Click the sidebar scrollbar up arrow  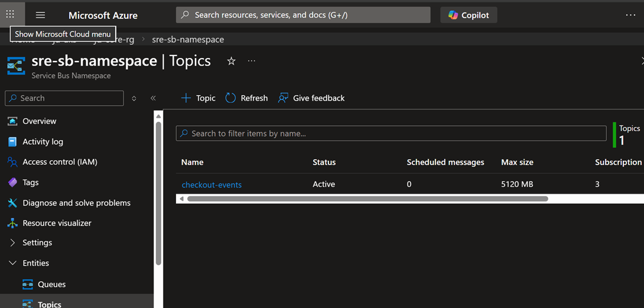[159, 115]
